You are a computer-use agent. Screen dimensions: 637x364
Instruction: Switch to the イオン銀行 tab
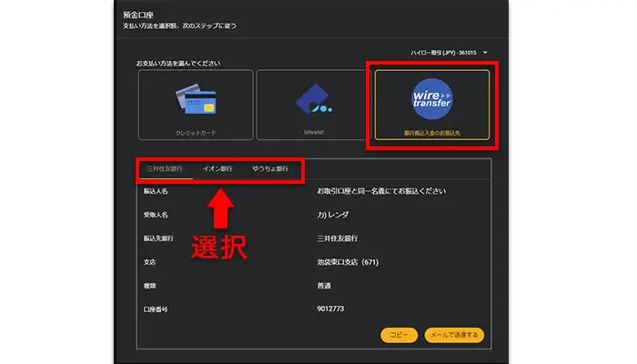pyautogui.click(x=217, y=168)
